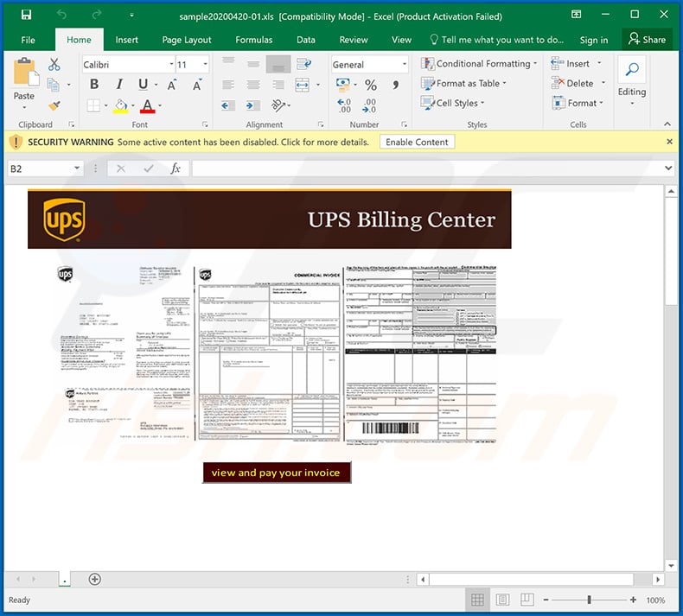Open Customize Quick Access Toolbar dropdown
Image resolution: width=683 pixels, height=616 pixels.
pos(131,16)
